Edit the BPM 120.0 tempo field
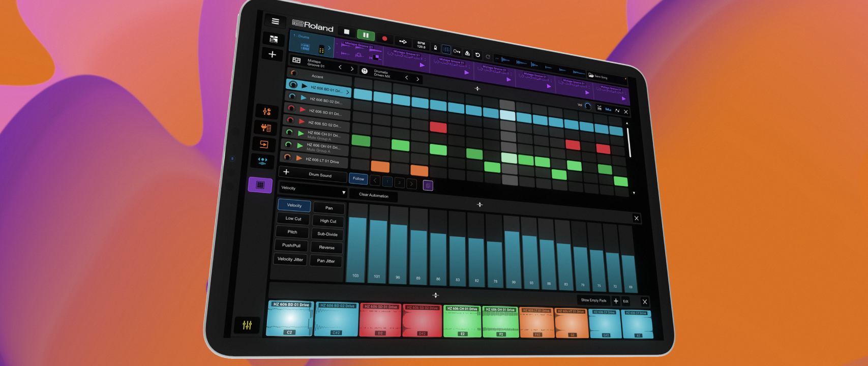This screenshot has height=366, width=868. (x=421, y=45)
